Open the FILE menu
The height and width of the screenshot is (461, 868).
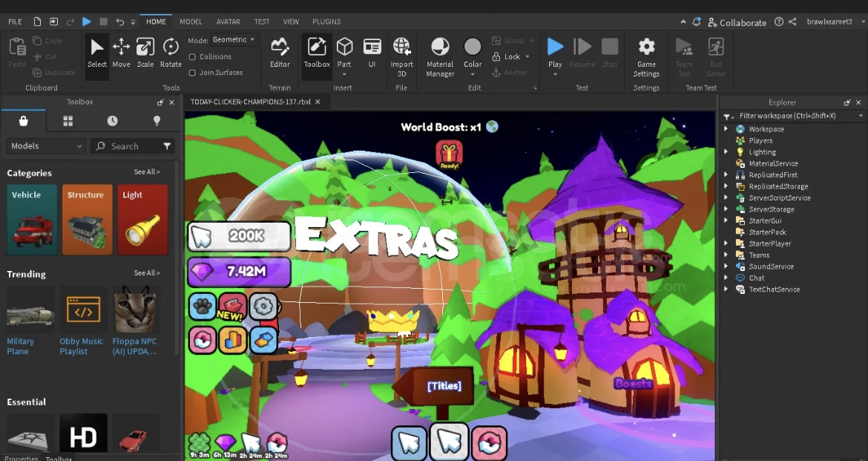15,22
